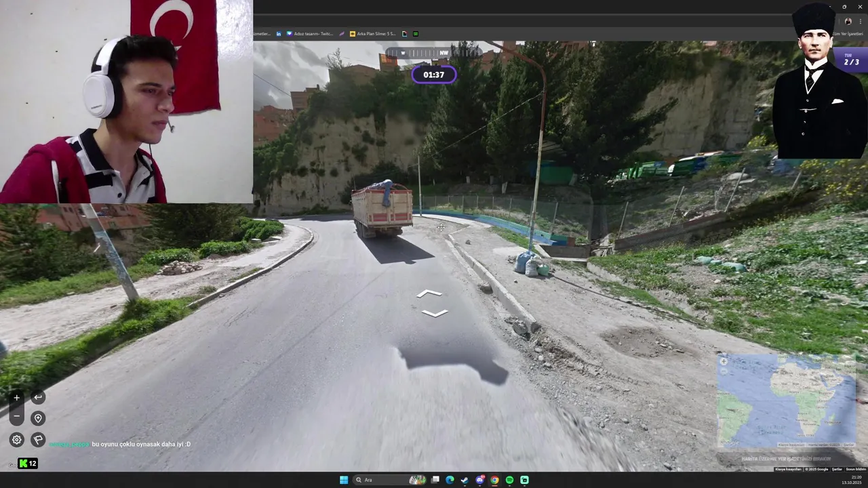Zoom in the Street View panorama
Image resolution: width=868 pixels, height=488 pixels.
16,398
